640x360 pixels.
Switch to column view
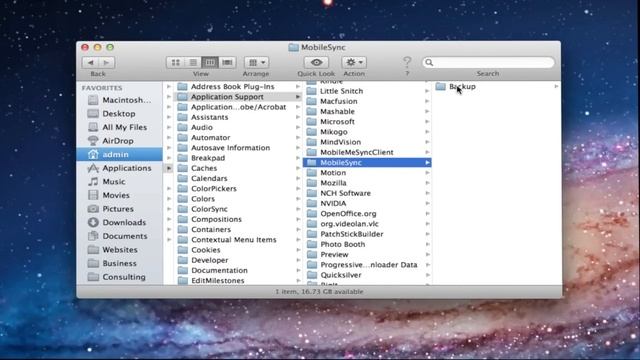coord(210,62)
